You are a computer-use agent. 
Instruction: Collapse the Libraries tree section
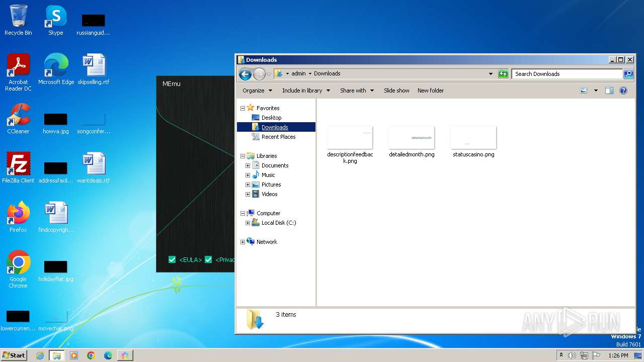tap(243, 156)
